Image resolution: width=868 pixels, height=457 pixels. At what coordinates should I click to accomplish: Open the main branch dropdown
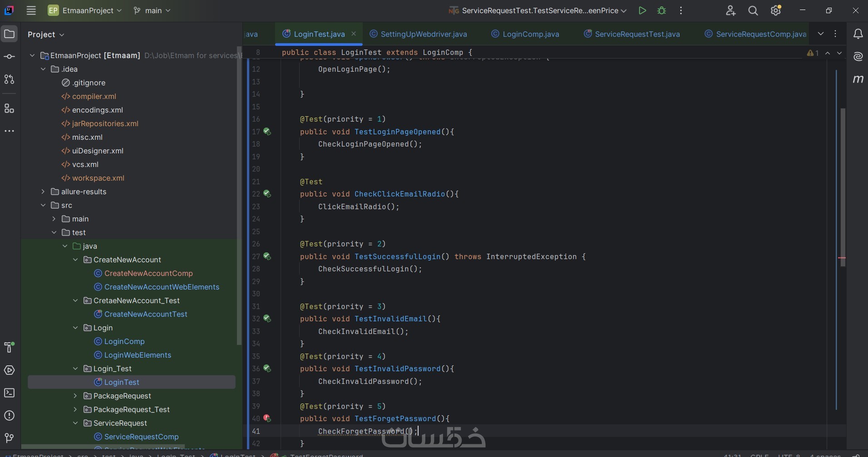[152, 10]
